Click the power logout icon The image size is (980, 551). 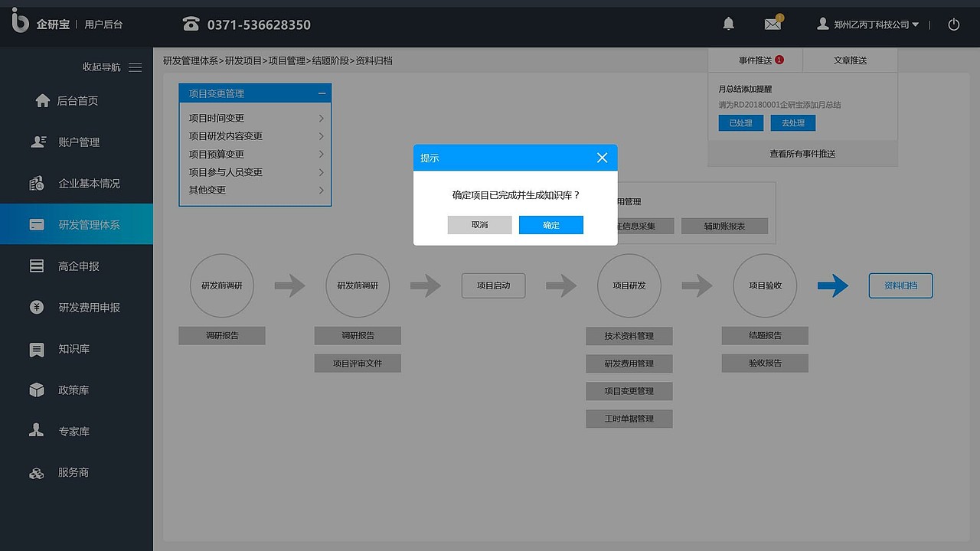(x=954, y=24)
